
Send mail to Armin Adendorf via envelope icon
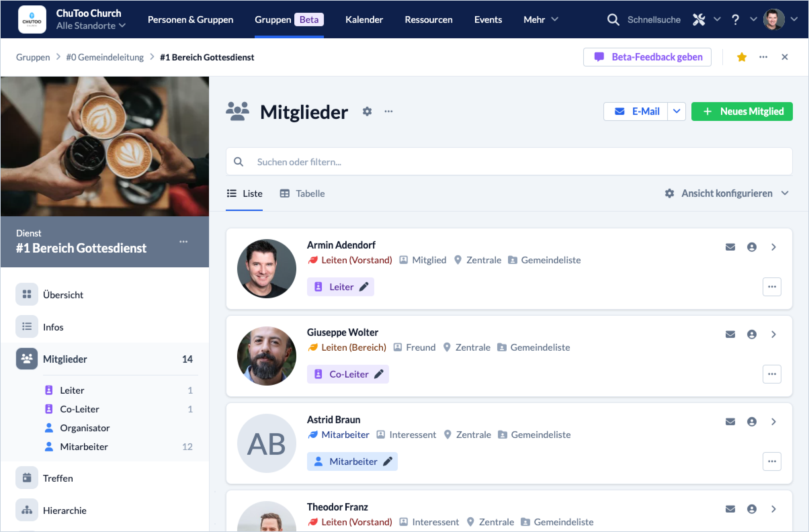pyautogui.click(x=730, y=247)
